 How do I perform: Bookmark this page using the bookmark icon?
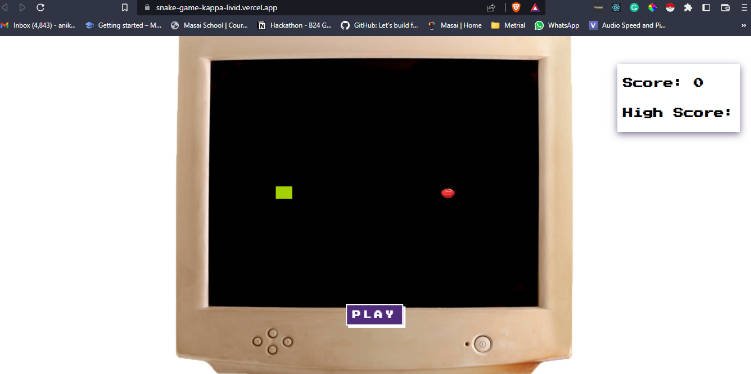point(125,7)
